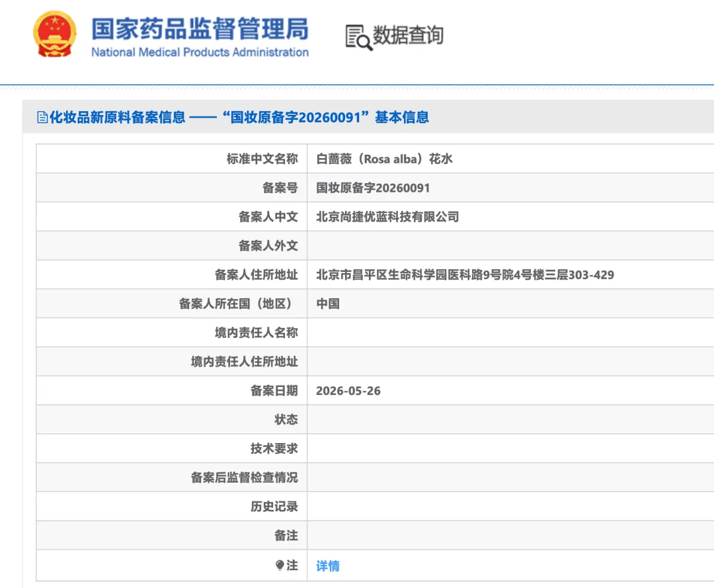Viewport: 714px width, 588px height.
Task: Click the lightbulb icon next to 注
Action: 280,566
